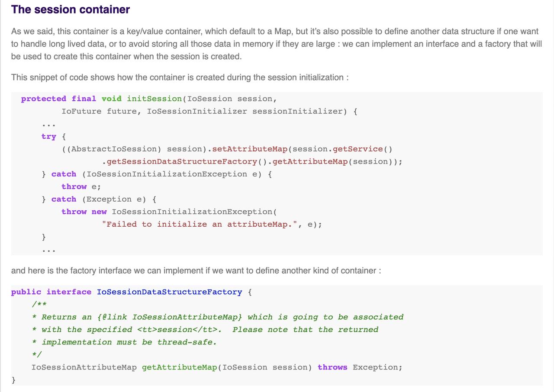Click the Javadoc comment line mentioning thread-safe
554x392 pixels.
pyautogui.click(x=124, y=342)
